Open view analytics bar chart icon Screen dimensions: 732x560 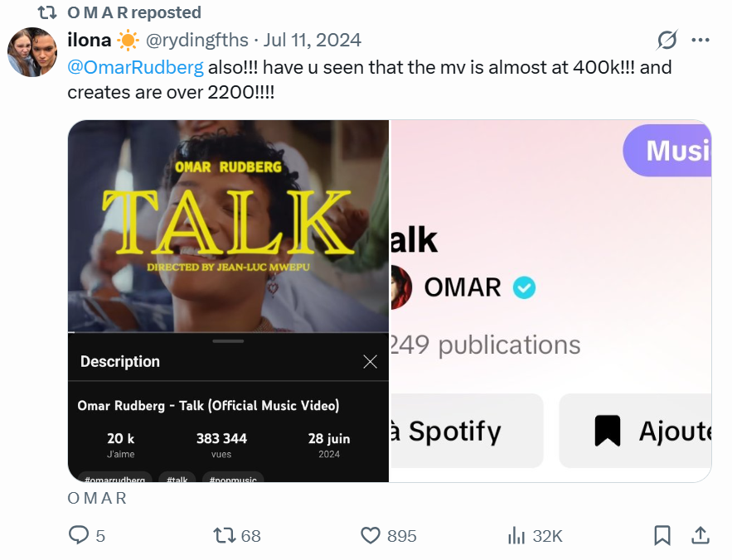coord(516,535)
